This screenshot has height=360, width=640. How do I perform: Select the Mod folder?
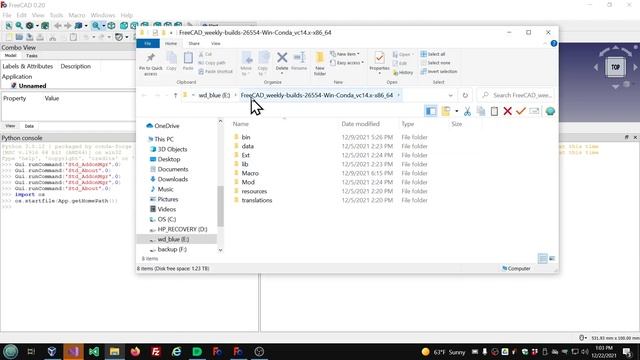(248, 182)
